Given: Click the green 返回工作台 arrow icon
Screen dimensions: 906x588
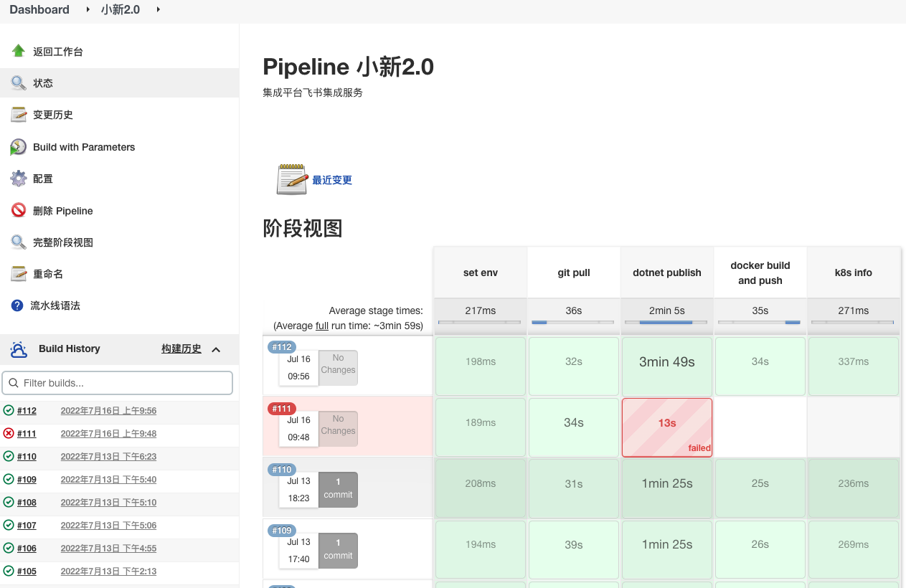Looking at the screenshot, I should 17,51.
